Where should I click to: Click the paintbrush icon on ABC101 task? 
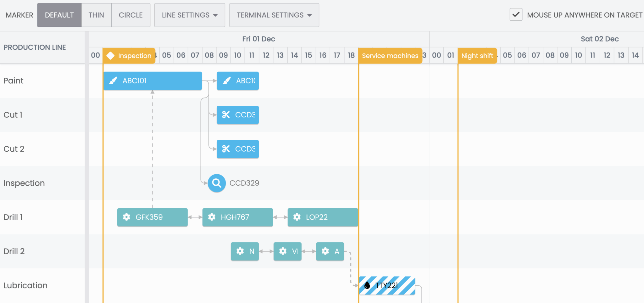[113, 81]
